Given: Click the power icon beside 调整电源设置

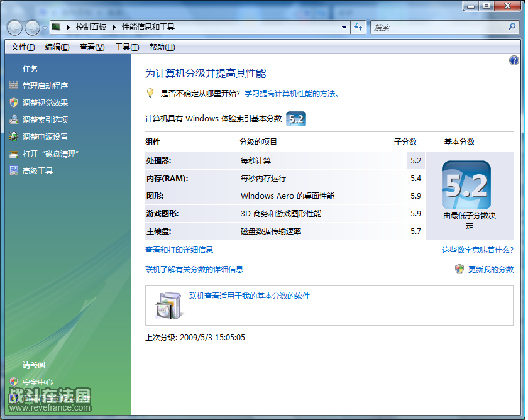Looking at the screenshot, I should [13, 136].
